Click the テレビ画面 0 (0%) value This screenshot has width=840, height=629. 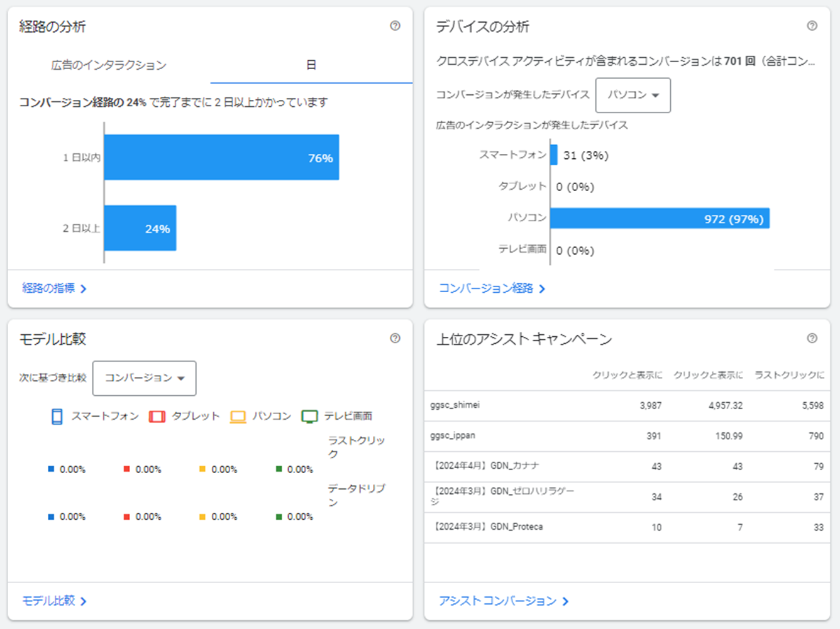coord(575,251)
